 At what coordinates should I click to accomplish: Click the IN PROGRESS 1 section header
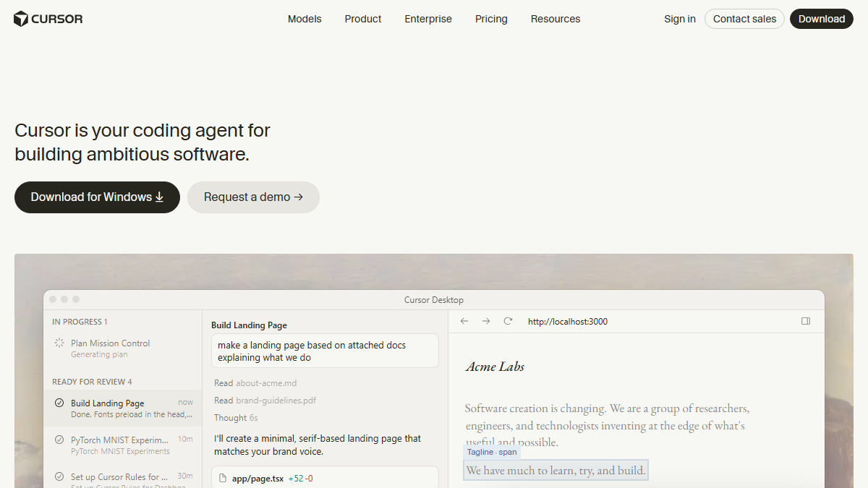(80, 322)
